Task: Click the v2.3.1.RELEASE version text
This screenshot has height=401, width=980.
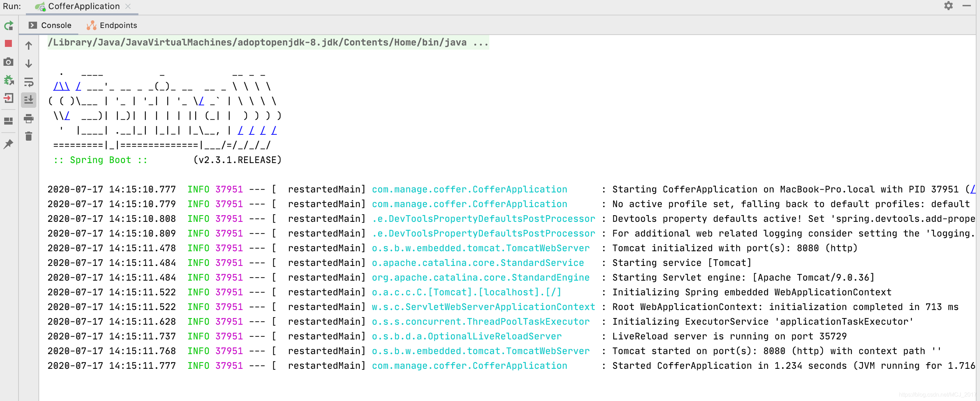Action: pos(237,160)
